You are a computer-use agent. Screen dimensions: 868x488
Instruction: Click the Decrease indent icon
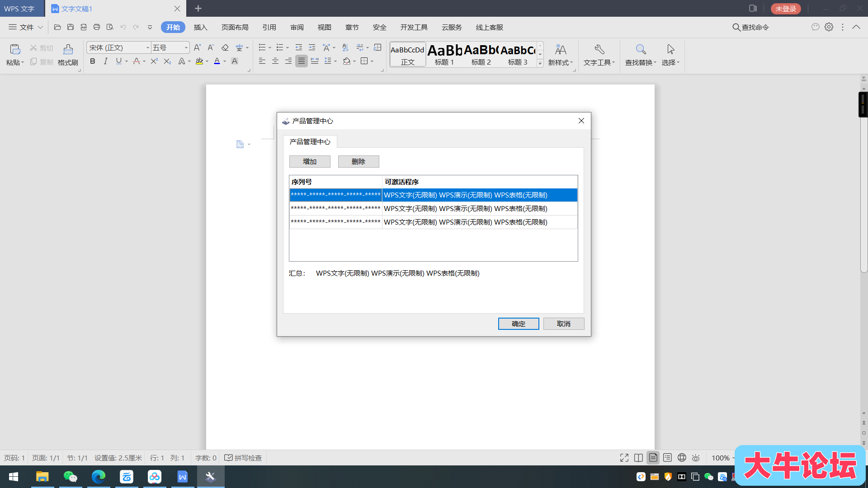[x=299, y=47]
